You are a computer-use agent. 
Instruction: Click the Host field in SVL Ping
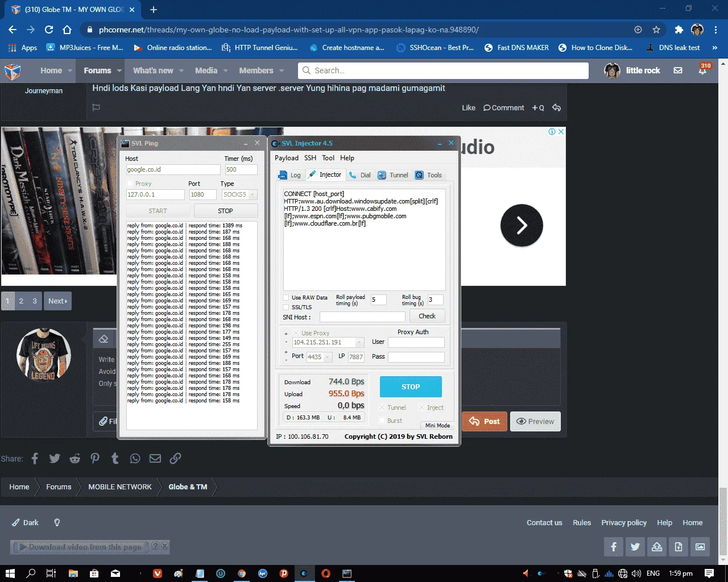tap(173, 169)
